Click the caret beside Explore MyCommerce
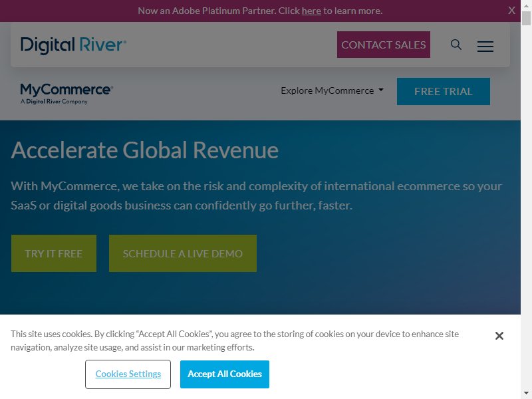532x399 pixels. pyautogui.click(x=380, y=90)
